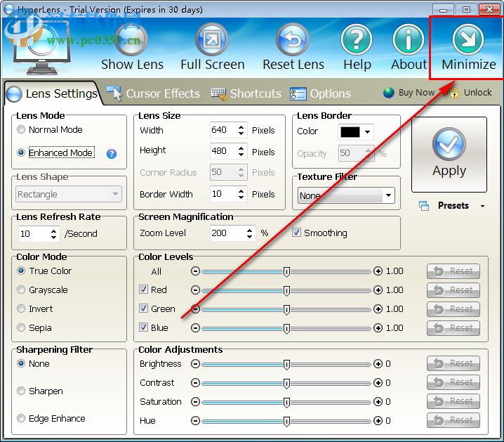The width and height of the screenshot is (504, 442).
Task: Decrease Lens Height with down arrow
Action: tap(241, 155)
